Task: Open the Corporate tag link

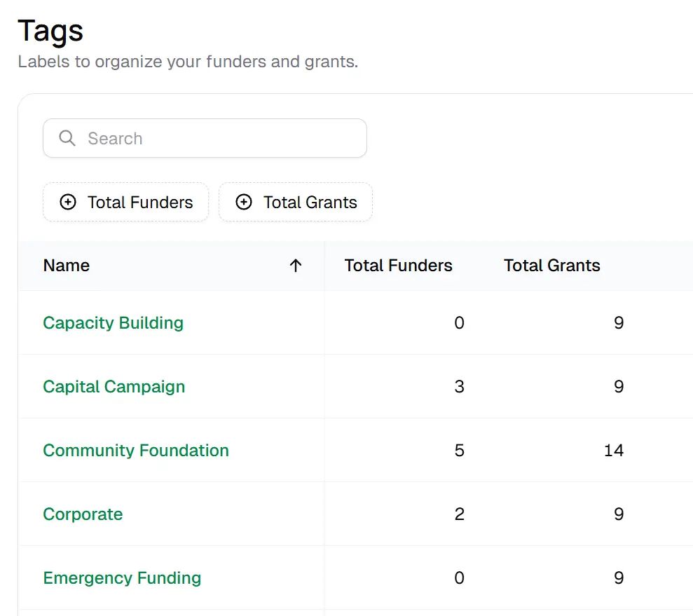Action: (x=83, y=514)
